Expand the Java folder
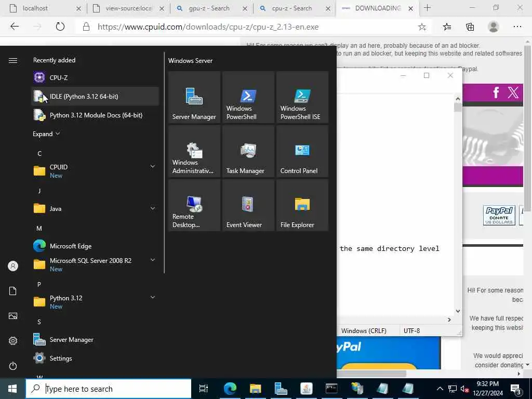The width and height of the screenshot is (532, 399). coord(153,208)
